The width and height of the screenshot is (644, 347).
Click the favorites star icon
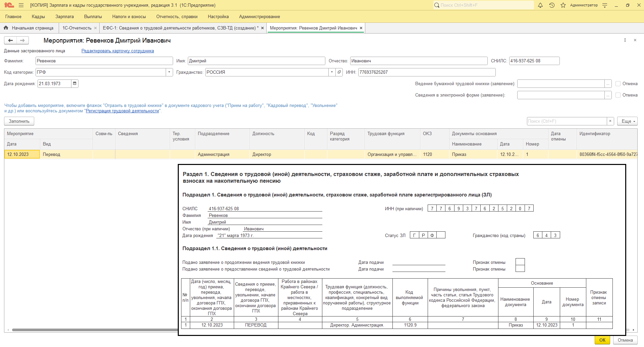pyautogui.click(x=563, y=5)
